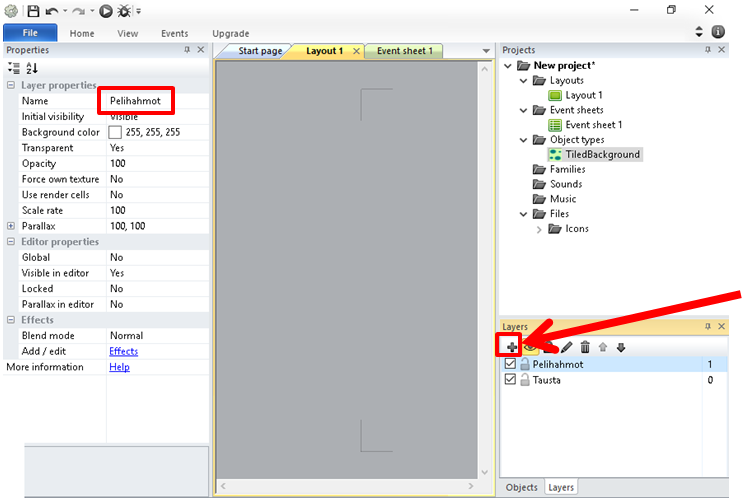Switch to the Event sheet 1 tab

point(404,51)
